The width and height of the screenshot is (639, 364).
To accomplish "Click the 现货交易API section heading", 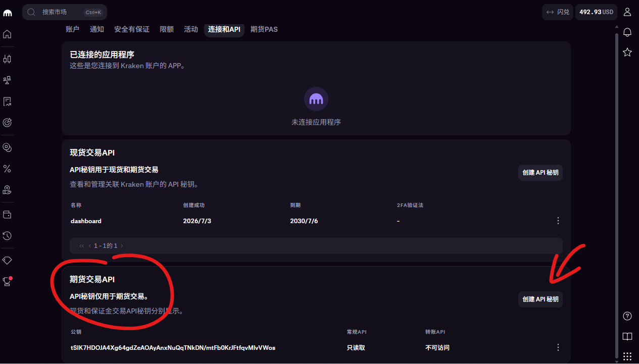I will click(92, 152).
